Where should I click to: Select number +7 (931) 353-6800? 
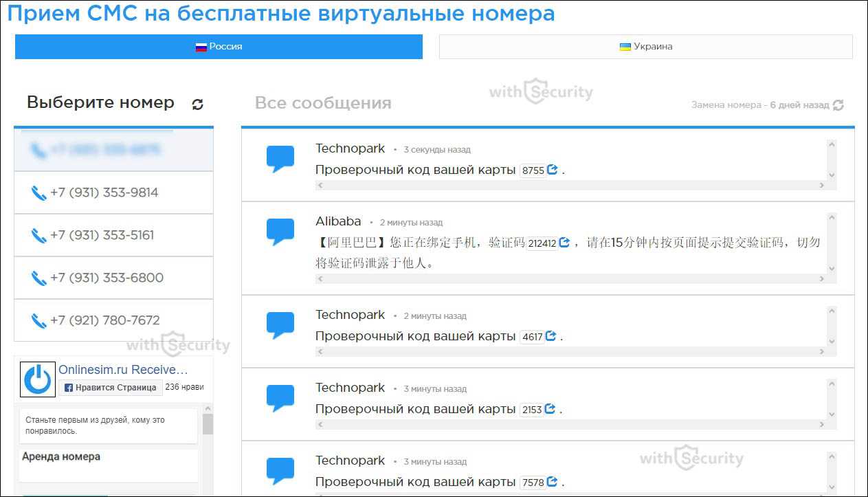point(114,278)
